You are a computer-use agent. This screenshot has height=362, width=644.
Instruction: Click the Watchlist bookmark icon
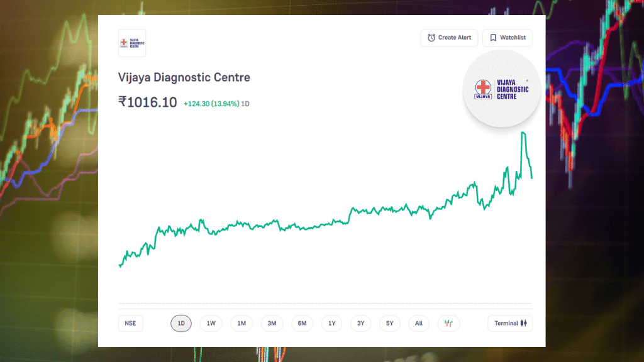pos(494,38)
